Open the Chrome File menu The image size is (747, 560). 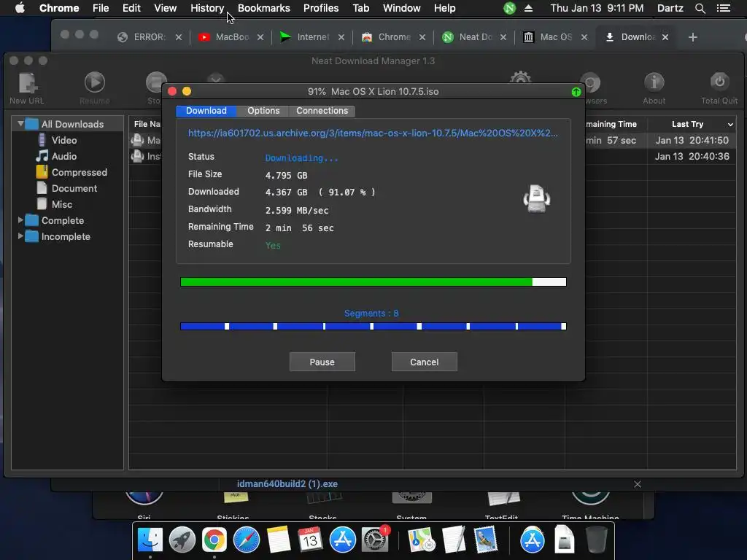point(101,8)
